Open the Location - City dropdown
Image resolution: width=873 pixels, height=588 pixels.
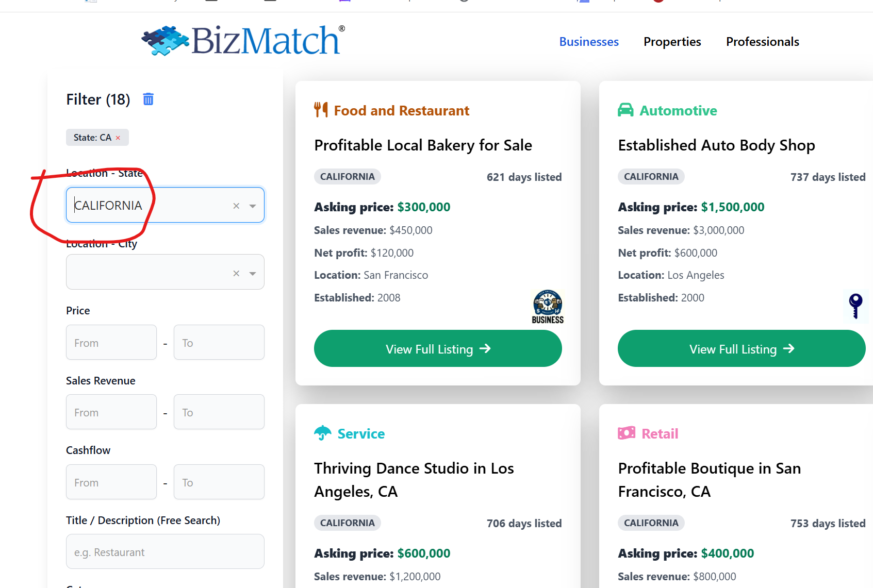pyautogui.click(x=253, y=273)
